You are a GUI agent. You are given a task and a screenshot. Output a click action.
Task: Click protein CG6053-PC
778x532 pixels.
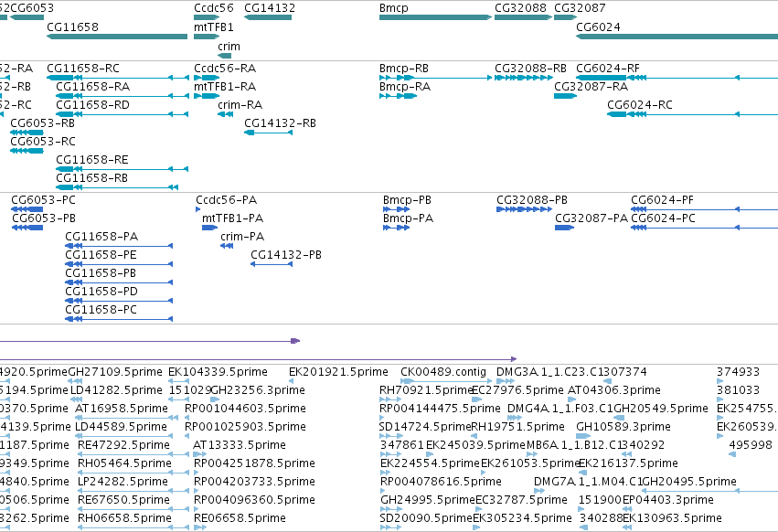[27, 209]
